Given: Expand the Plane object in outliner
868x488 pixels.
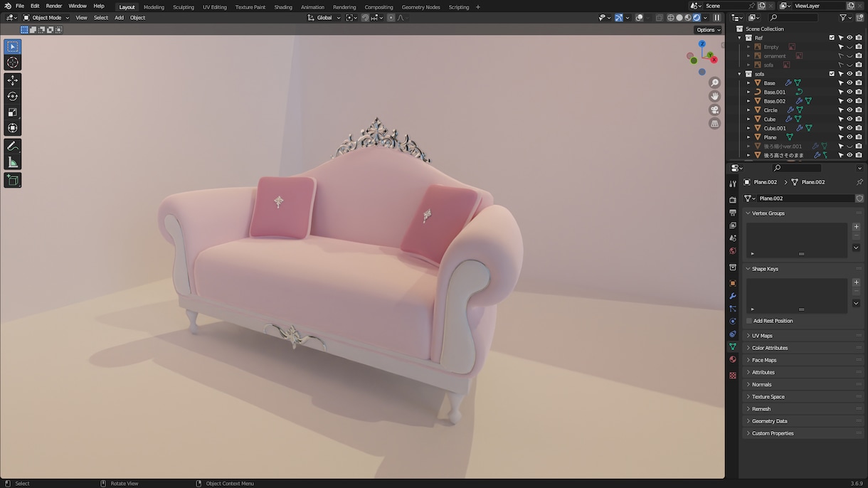Looking at the screenshot, I should pyautogui.click(x=748, y=137).
